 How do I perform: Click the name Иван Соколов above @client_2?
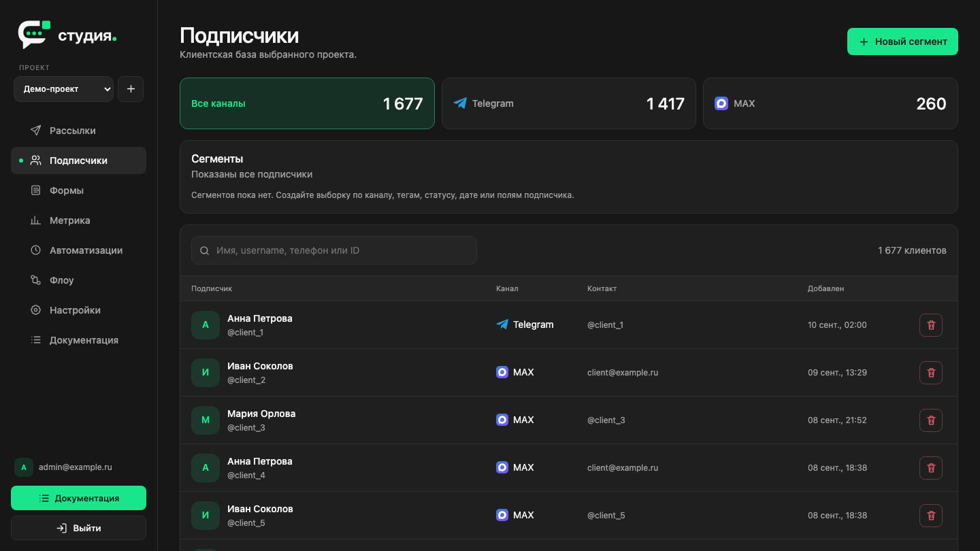(260, 366)
